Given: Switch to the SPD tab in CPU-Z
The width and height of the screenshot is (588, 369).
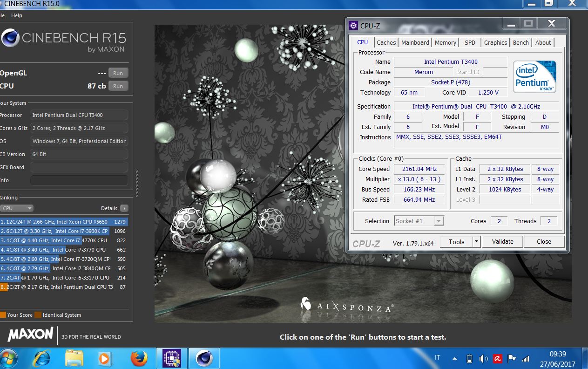Looking at the screenshot, I should 470,42.
